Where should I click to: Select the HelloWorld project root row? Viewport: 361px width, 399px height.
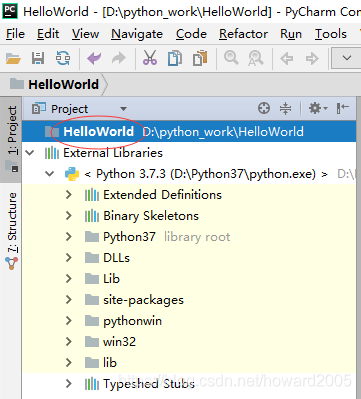click(189, 132)
